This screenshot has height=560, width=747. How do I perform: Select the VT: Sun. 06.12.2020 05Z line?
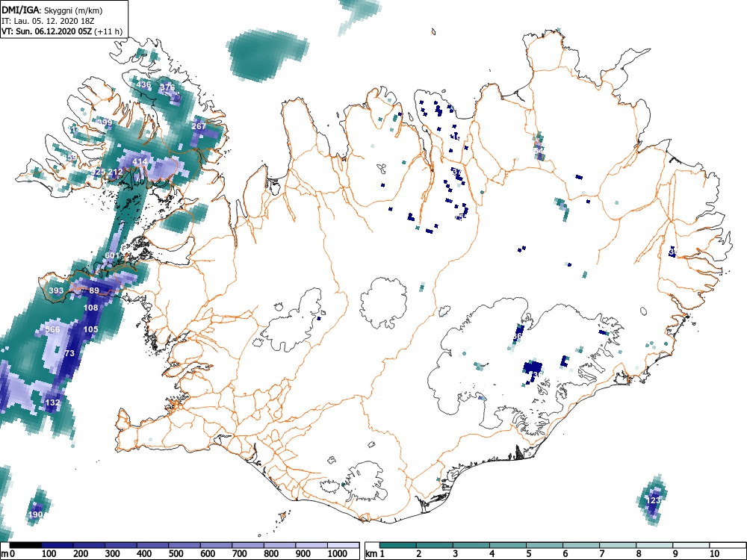pyautogui.click(x=62, y=31)
